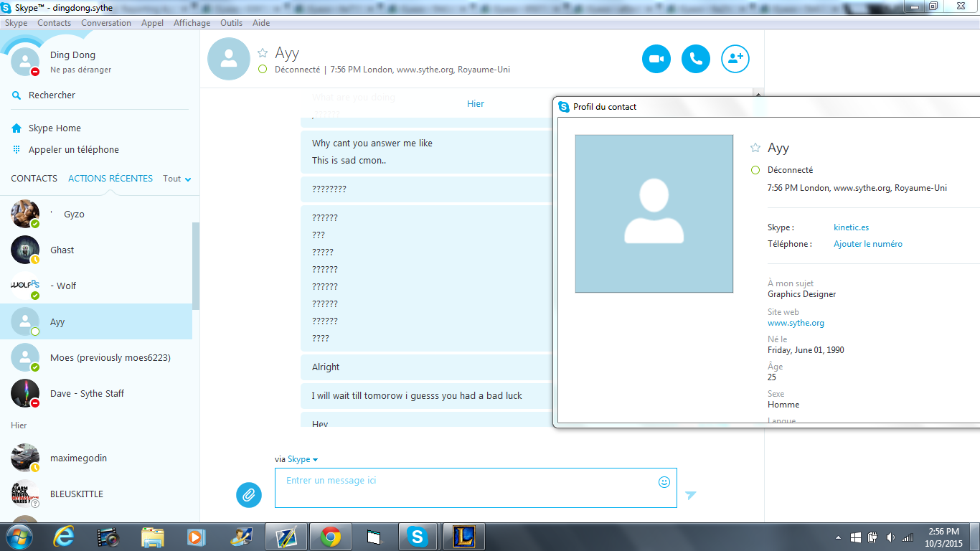This screenshot has height=551, width=980.
Task: Click the kinetic.es Skype name link
Action: (851, 227)
